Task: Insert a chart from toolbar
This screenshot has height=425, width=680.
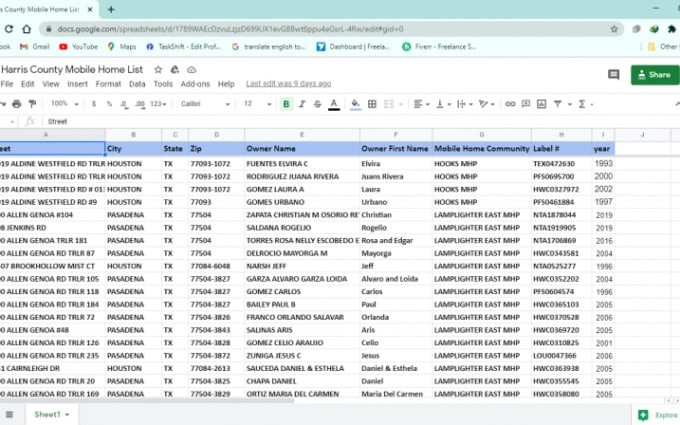Action: click(x=541, y=104)
